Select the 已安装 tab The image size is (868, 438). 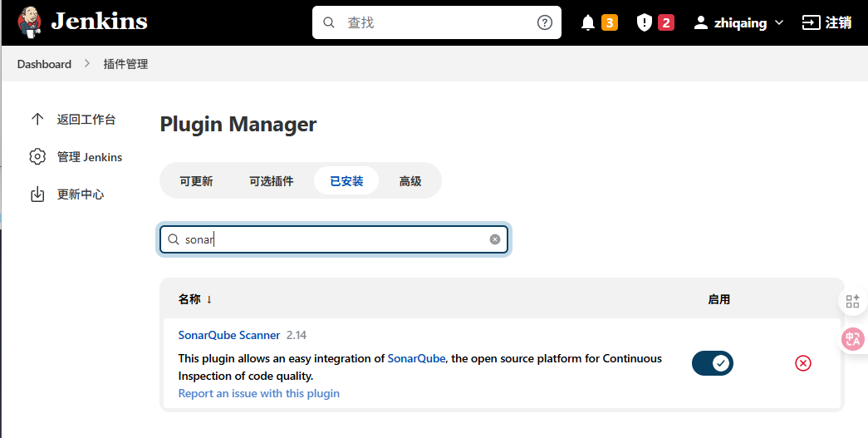click(x=346, y=180)
